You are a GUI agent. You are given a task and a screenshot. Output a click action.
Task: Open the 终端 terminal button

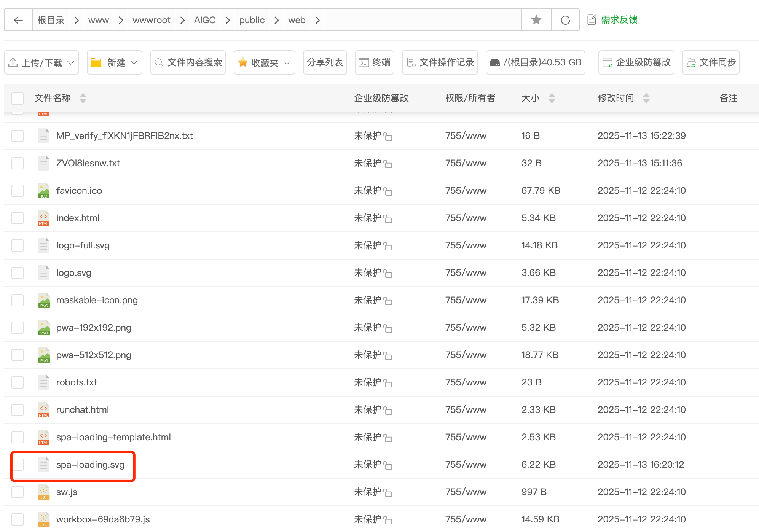coord(375,62)
